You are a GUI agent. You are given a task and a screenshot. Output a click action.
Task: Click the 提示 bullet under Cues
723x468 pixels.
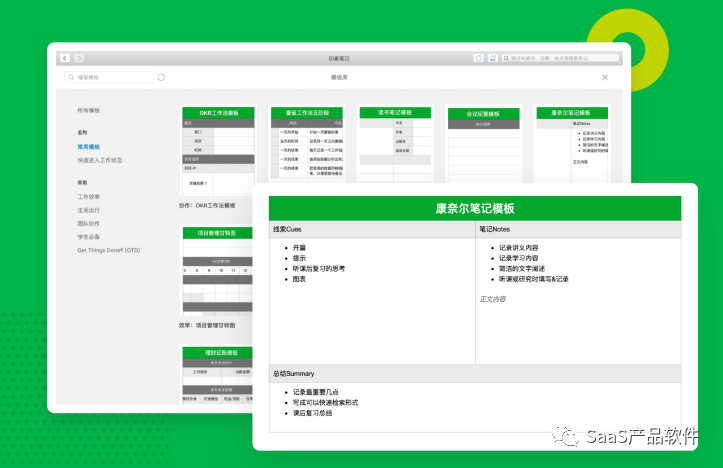[x=299, y=258]
